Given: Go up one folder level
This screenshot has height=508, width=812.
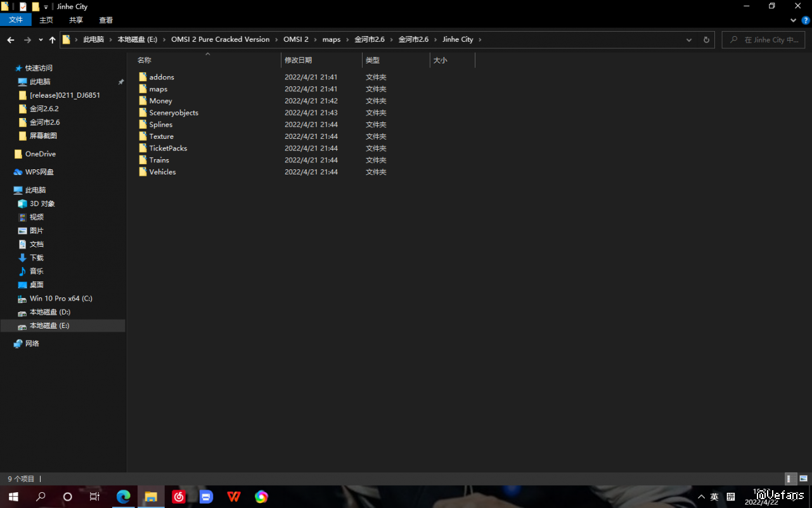Looking at the screenshot, I should coord(53,40).
